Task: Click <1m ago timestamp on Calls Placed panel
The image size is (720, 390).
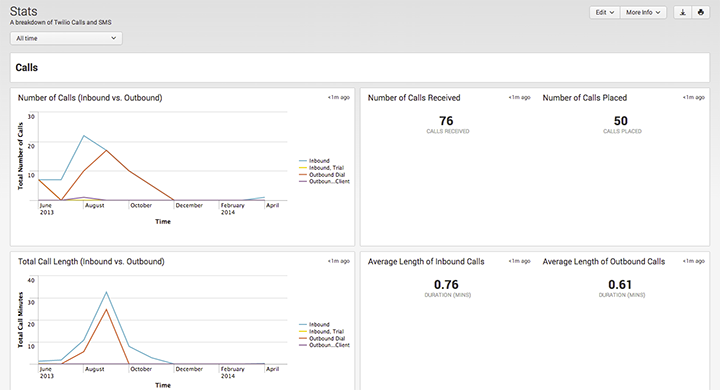Action: pos(694,97)
